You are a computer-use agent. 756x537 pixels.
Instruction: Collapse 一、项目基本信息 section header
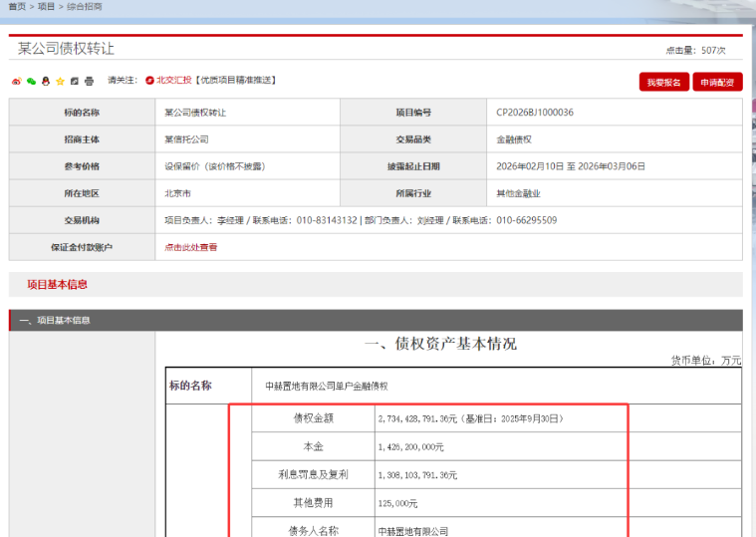[55, 320]
